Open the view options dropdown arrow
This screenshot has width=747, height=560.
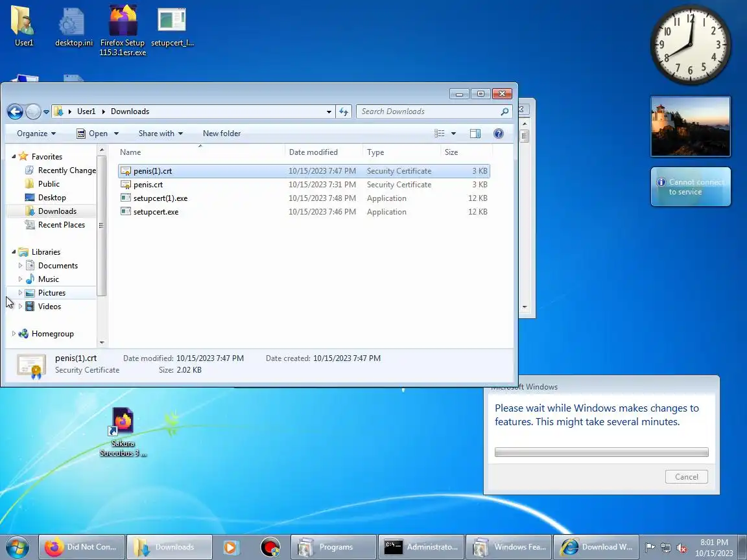[453, 134]
